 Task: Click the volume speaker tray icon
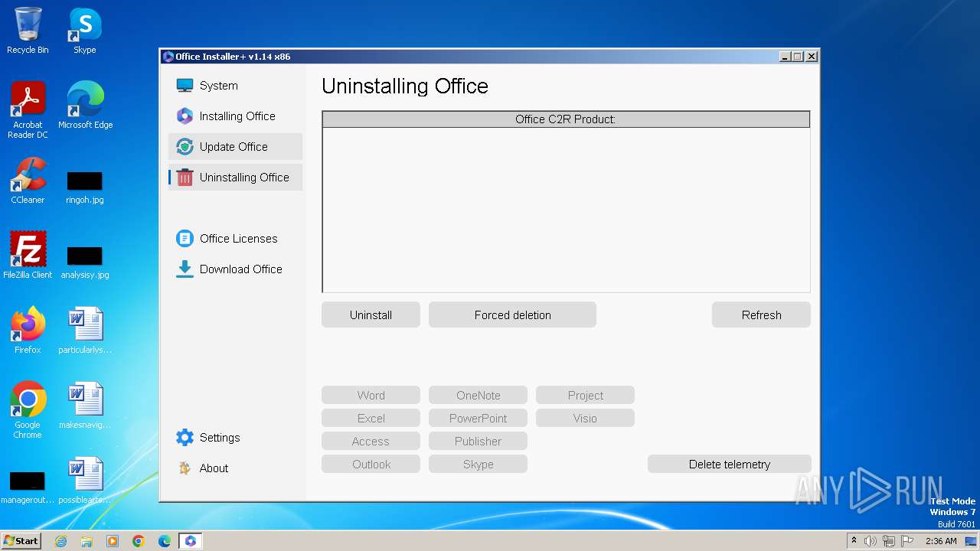click(871, 541)
